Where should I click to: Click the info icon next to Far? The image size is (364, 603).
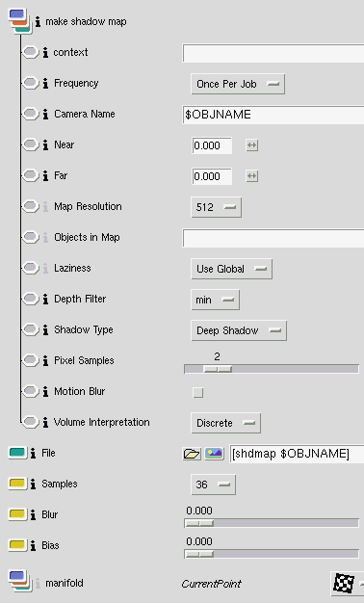(45, 175)
